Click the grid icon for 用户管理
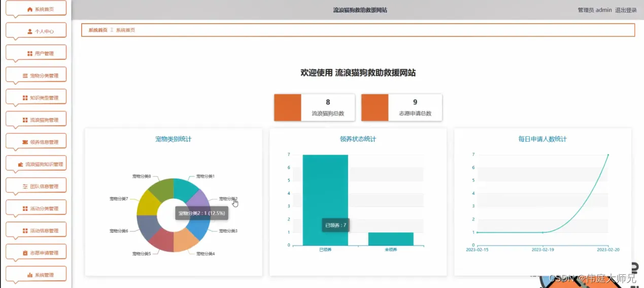This screenshot has height=288, width=644. point(30,53)
